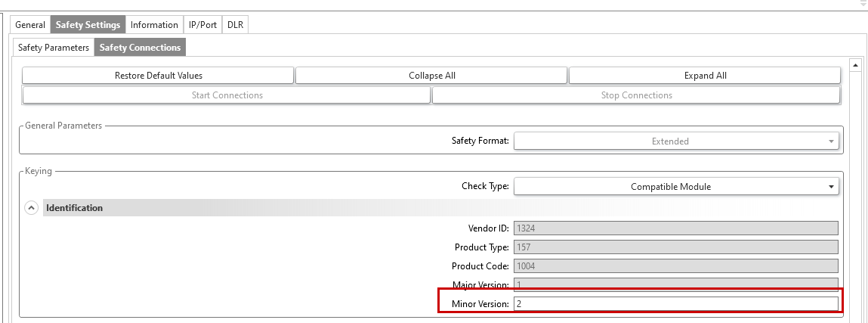Go to the IP/Port tab
868x323 pixels.
click(x=202, y=25)
